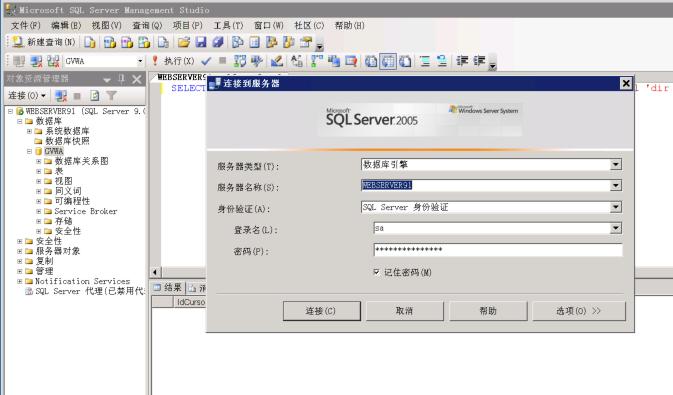Click the 密码 password field

498,249
